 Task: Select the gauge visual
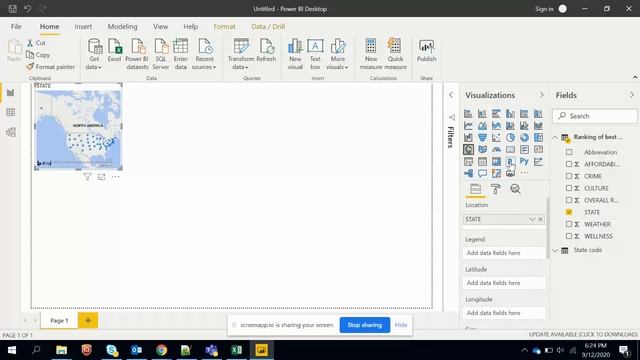coord(496,149)
